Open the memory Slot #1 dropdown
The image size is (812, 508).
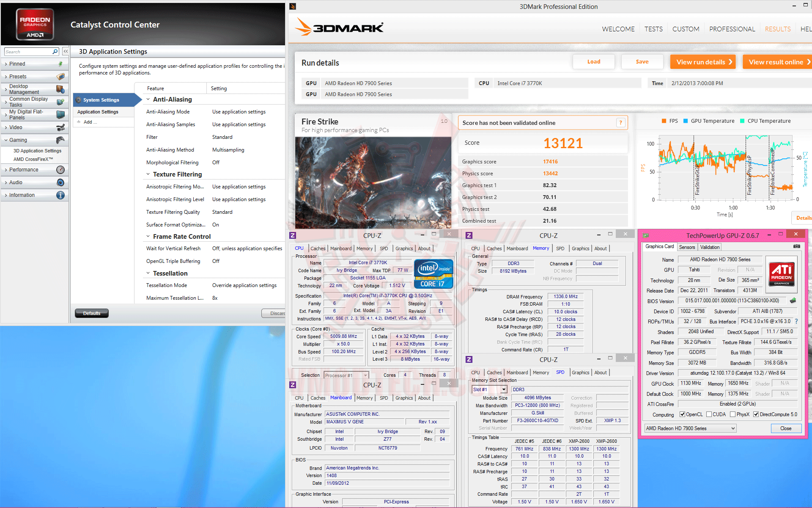click(503, 389)
